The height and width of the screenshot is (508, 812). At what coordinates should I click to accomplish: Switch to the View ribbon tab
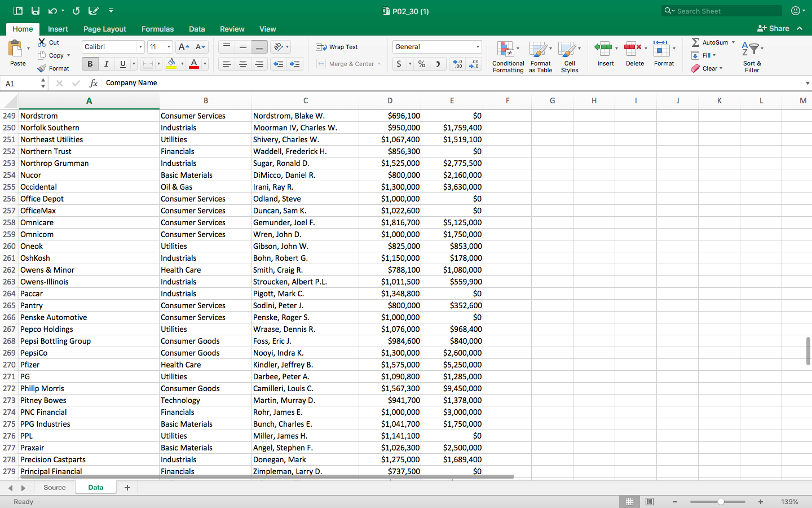coord(267,29)
